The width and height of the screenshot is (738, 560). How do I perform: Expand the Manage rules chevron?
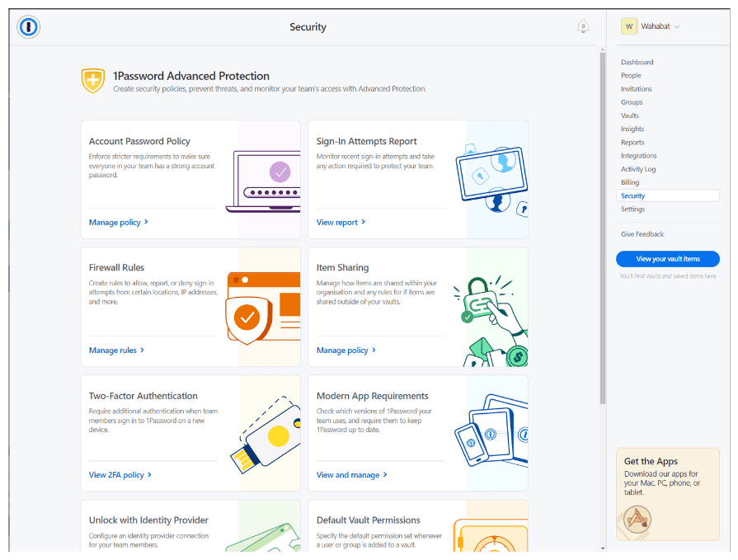[141, 350]
